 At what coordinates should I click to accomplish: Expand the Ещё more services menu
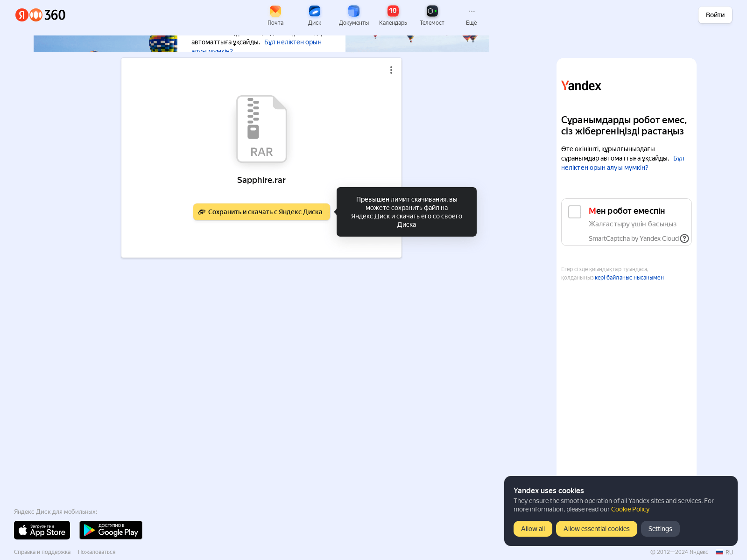click(x=472, y=15)
